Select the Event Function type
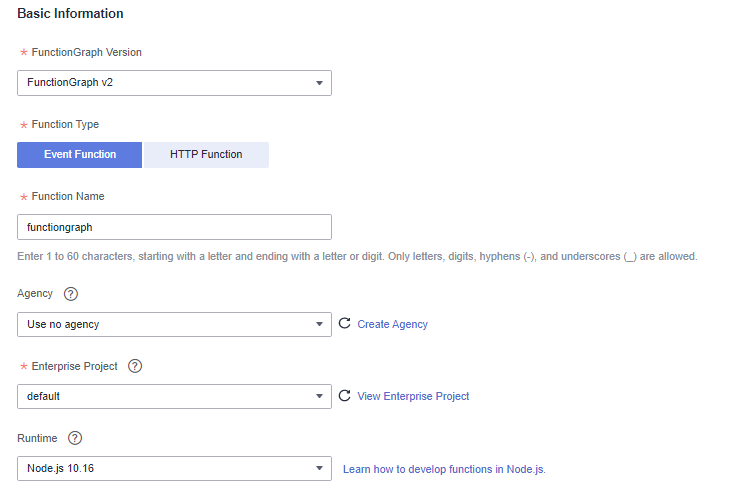 pos(80,154)
